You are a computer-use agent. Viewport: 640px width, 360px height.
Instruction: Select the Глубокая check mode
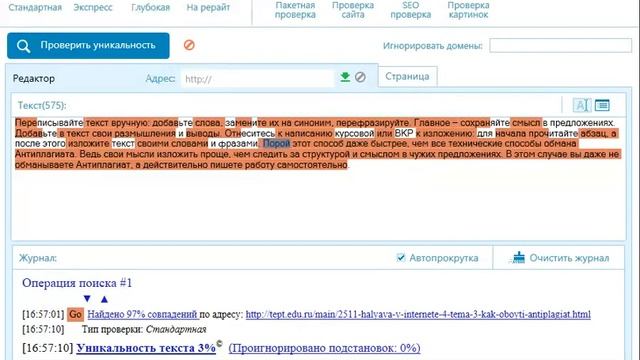[150, 7]
